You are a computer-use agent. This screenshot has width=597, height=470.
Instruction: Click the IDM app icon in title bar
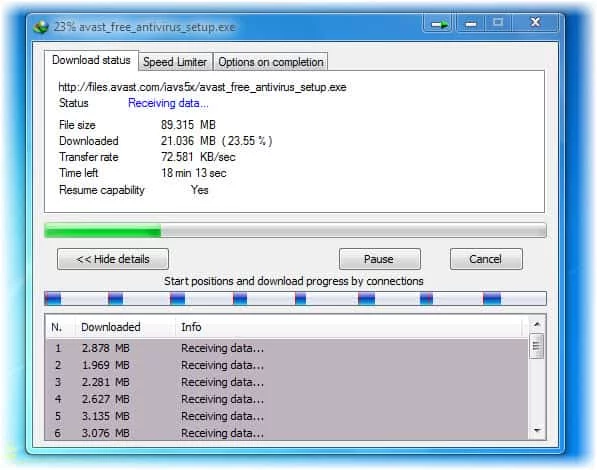[41, 27]
